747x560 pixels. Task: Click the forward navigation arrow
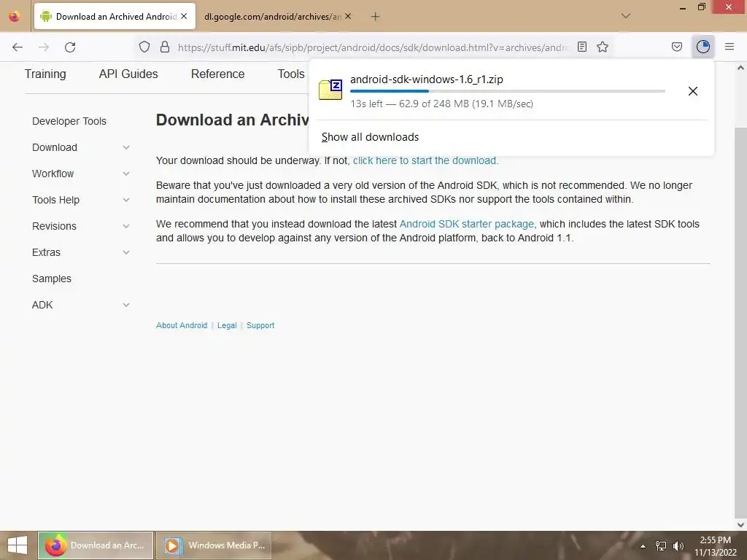[44, 47]
